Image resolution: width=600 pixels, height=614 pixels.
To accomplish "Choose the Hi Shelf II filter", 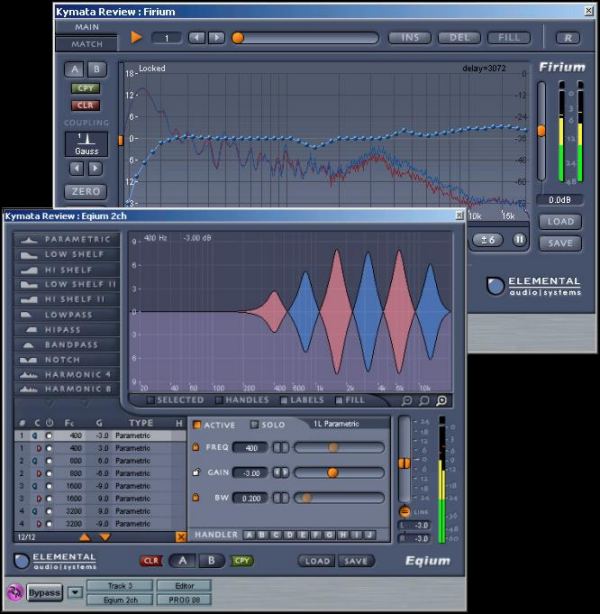I will [x=67, y=299].
